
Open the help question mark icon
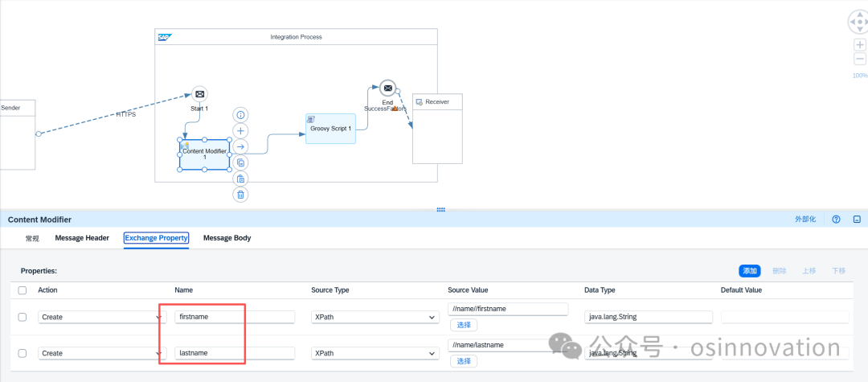[836, 220]
